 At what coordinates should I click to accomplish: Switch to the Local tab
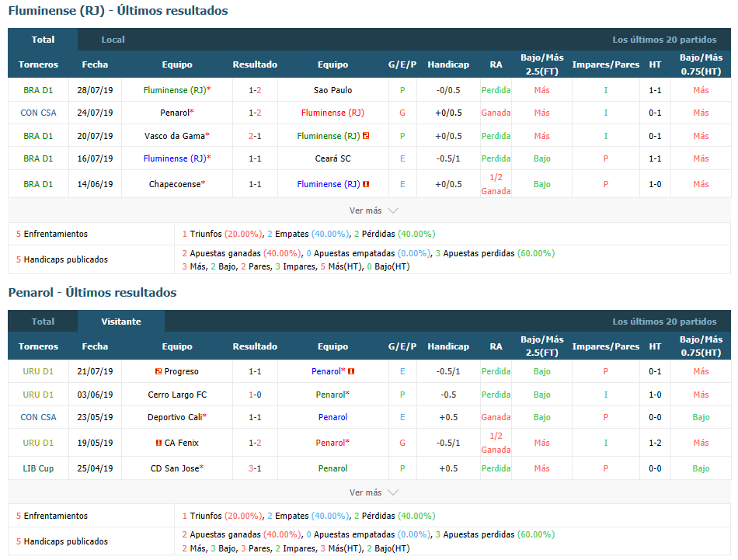113,40
